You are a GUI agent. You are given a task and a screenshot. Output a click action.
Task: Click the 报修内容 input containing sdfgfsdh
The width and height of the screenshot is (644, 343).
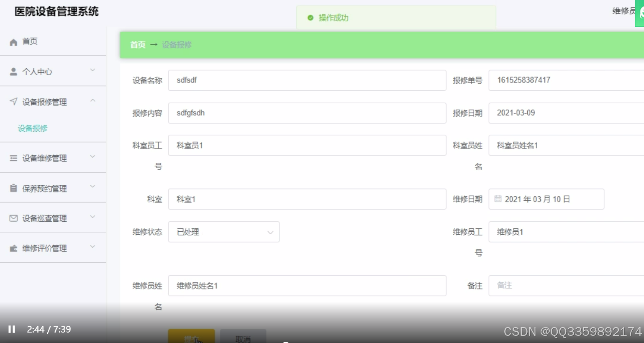click(x=307, y=113)
